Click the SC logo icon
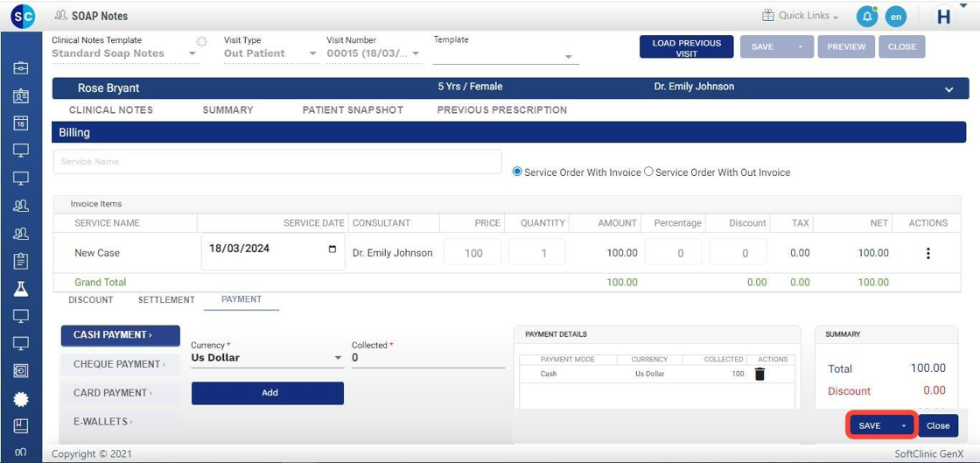The height and width of the screenshot is (463, 980). coord(23,16)
